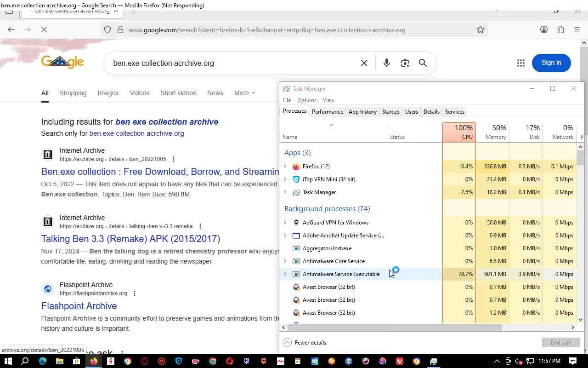Sort processes by the CPU column

pos(459,132)
